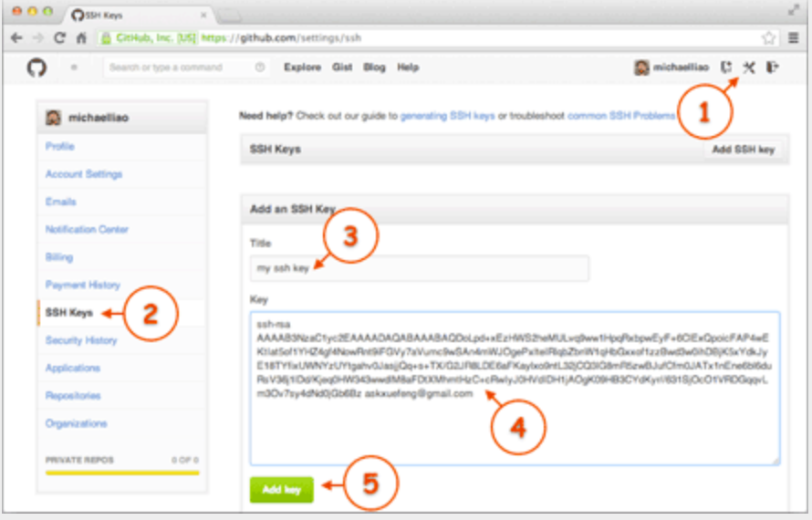This screenshot has height=520, width=812.
Task: Open browser home icon
Action: click(81, 37)
